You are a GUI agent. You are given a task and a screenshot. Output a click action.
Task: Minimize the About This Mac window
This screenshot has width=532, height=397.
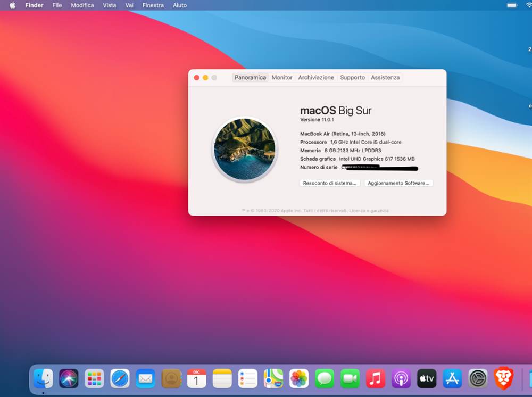205,78
